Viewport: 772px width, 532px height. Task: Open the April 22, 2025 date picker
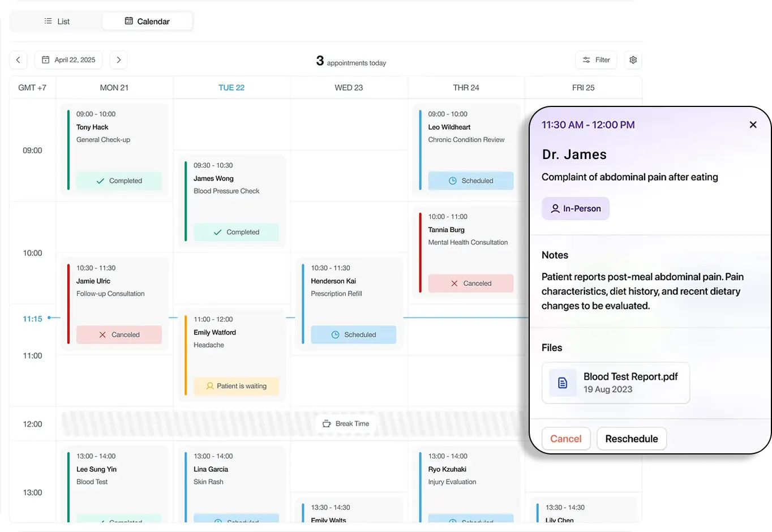[x=68, y=59]
